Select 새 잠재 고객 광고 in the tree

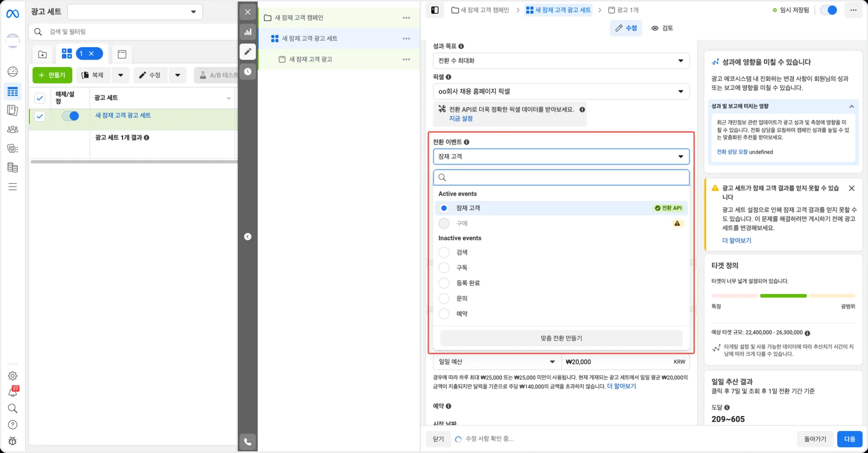[x=311, y=59]
